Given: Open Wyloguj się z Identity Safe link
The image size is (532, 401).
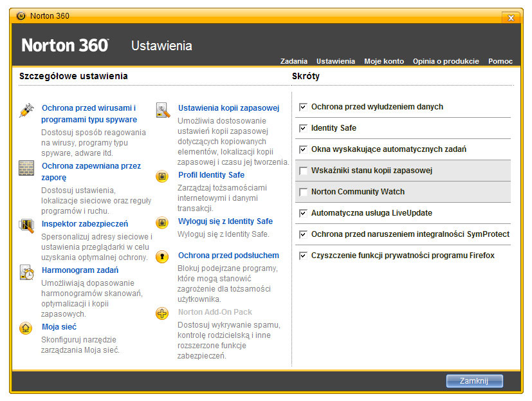Looking at the screenshot, I should [x=225, y=221].
